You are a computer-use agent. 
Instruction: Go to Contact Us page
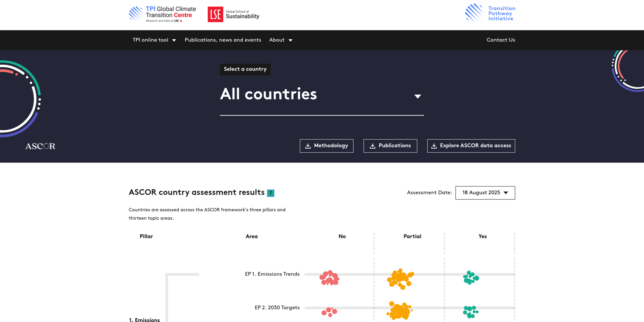(501, 40)
